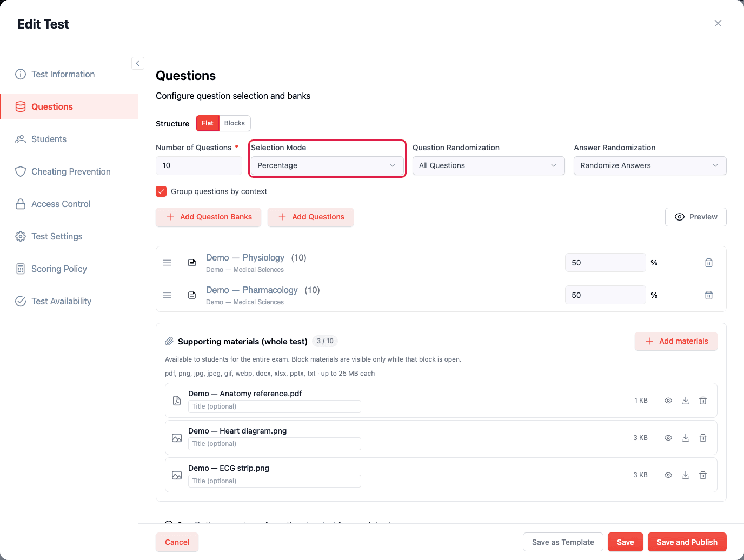Click drag handle for Physiology bank row
This screenshot has height=560, width=744.
167,263
